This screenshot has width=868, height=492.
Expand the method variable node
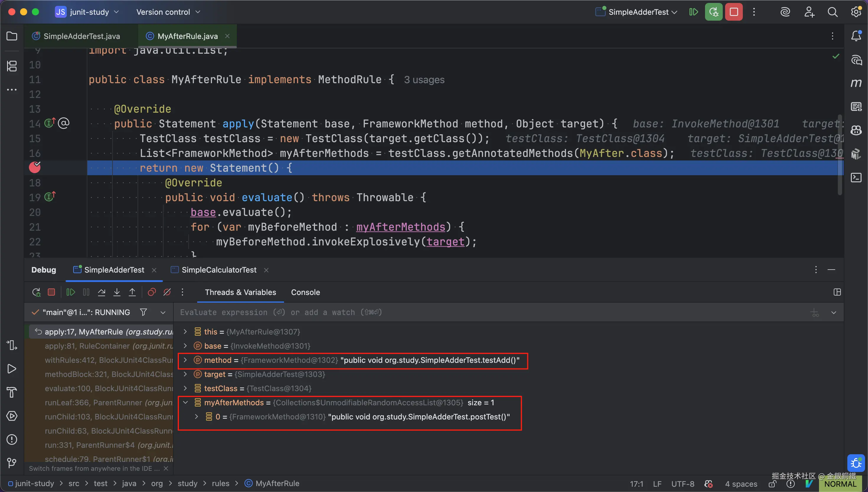click(x=185, y=360)
